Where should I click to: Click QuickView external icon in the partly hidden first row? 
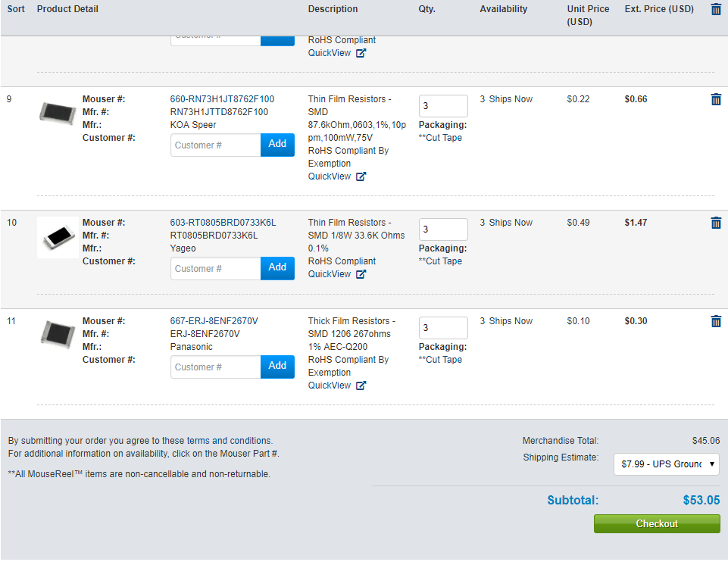361,53
